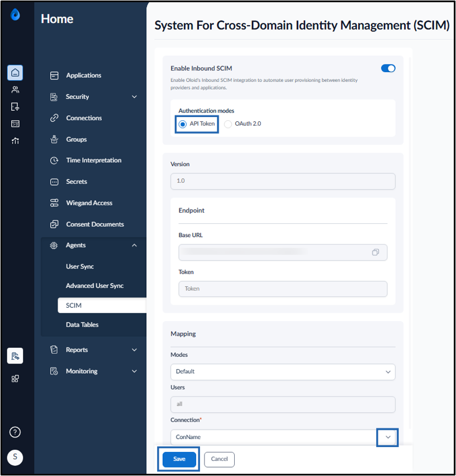Expand the Reports menu chevron

(x=134, y=350)
